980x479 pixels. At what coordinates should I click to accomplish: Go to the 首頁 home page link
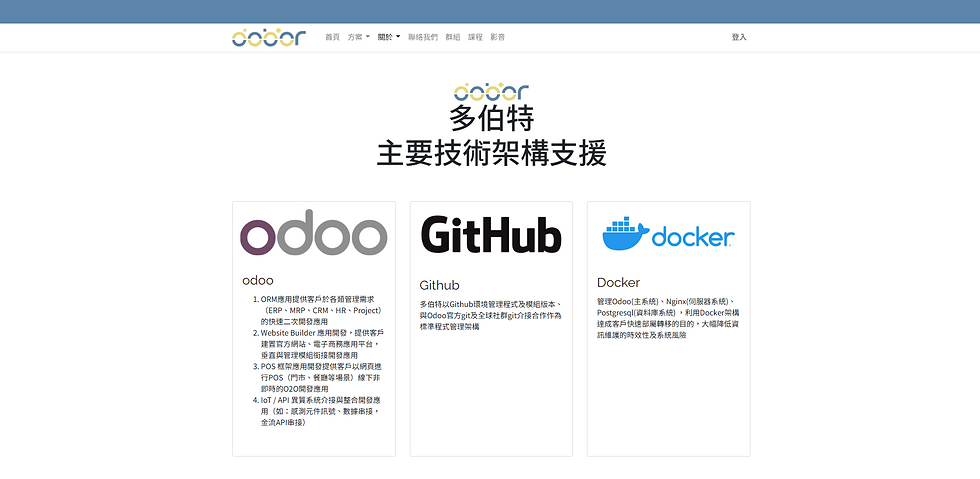[332, 38]
